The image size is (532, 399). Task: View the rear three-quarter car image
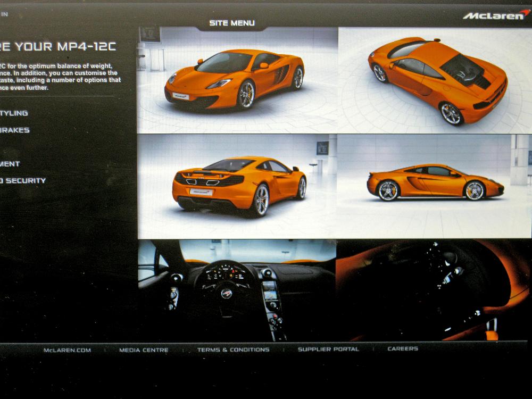coord(237,187)
